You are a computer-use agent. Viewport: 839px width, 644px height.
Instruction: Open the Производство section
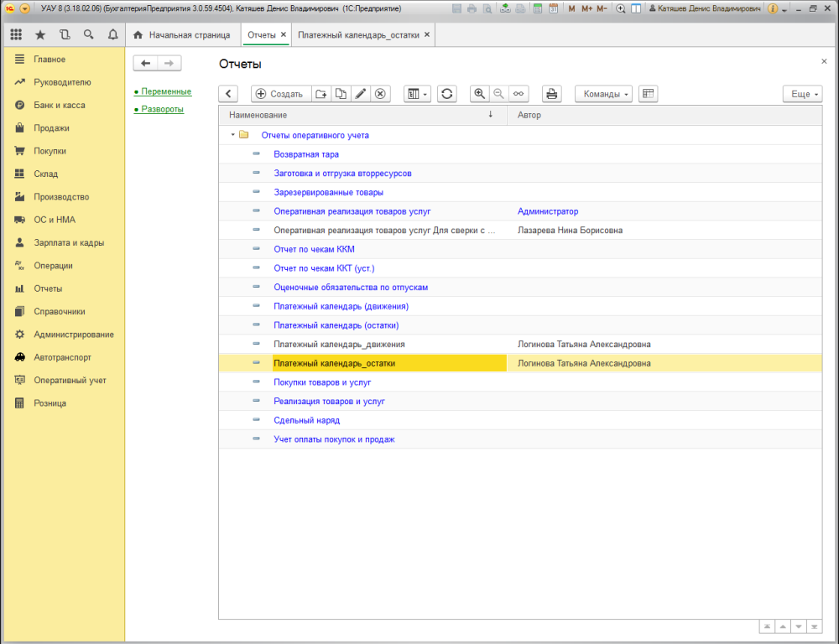click(63, 197)
